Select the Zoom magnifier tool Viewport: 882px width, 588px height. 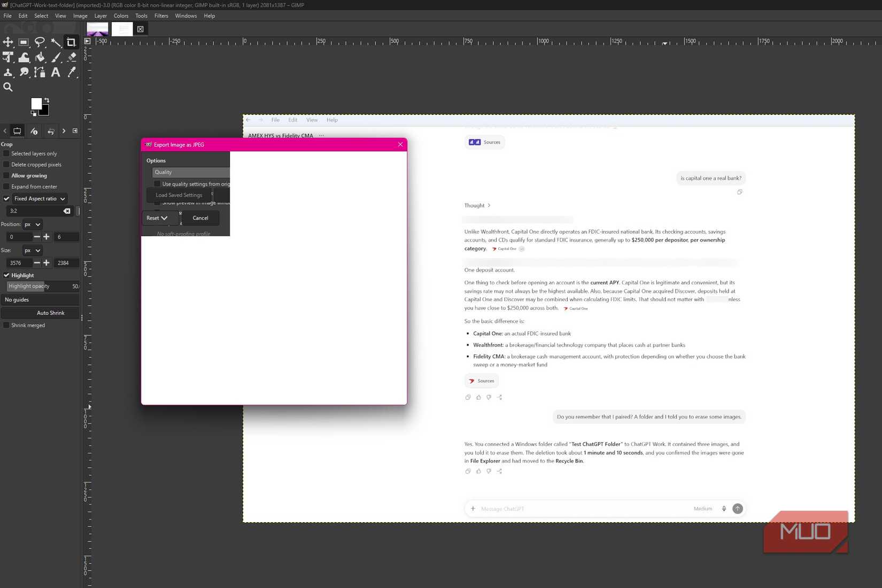(8, 87)
